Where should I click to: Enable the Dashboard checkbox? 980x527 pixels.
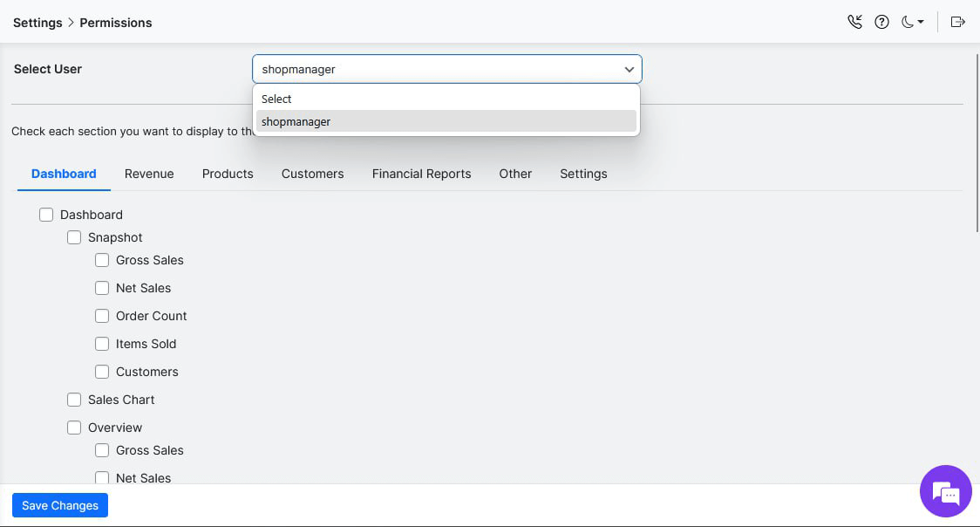point(46,214)
